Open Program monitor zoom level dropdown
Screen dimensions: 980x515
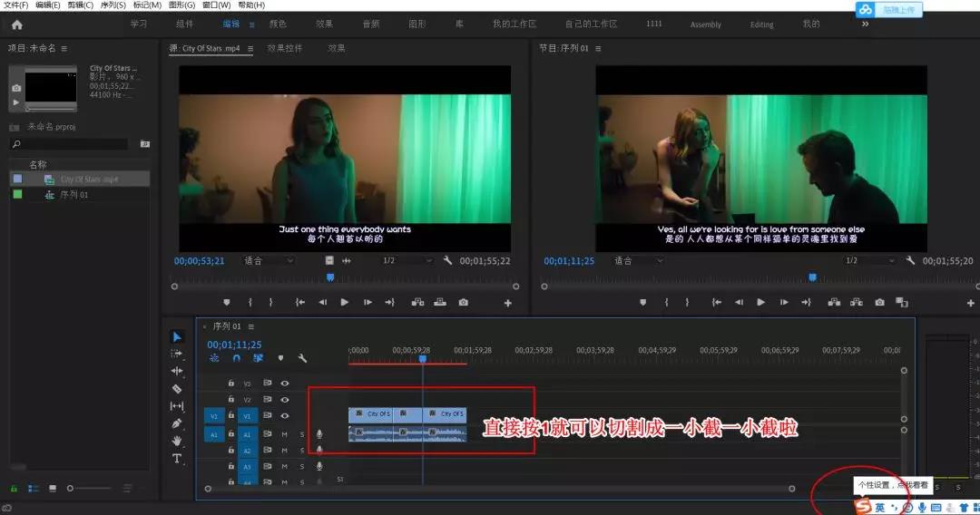pyautogui.click(x=639, y=261)
